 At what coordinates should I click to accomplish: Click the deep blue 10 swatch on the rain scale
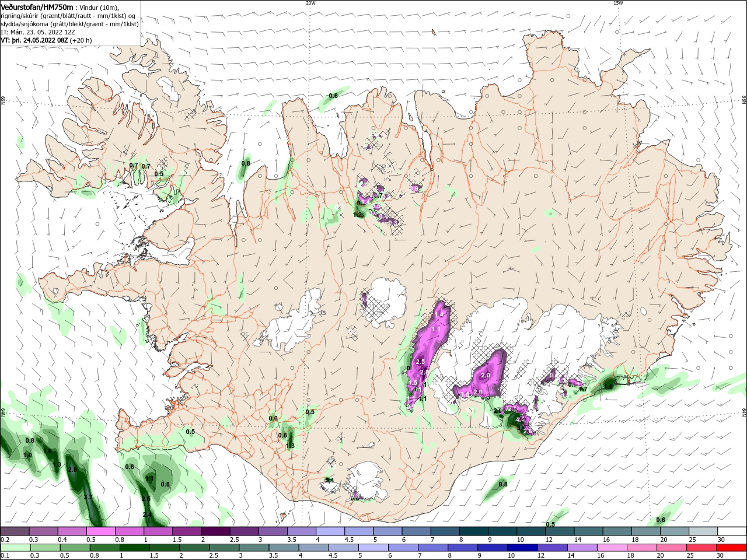point(521,548)
